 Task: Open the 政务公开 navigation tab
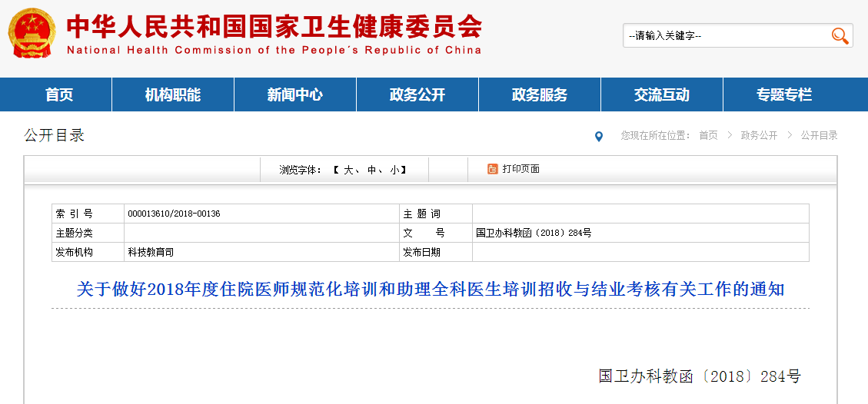coord(417,94)
